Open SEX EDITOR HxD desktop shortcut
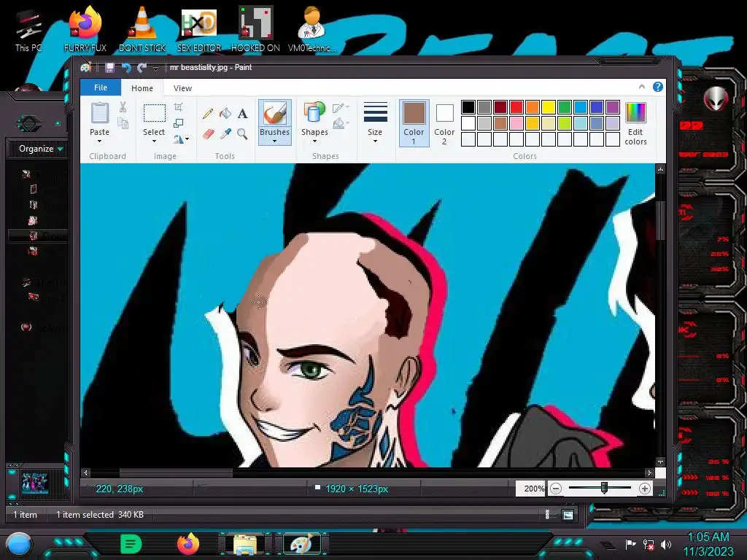 coord(199,28)
